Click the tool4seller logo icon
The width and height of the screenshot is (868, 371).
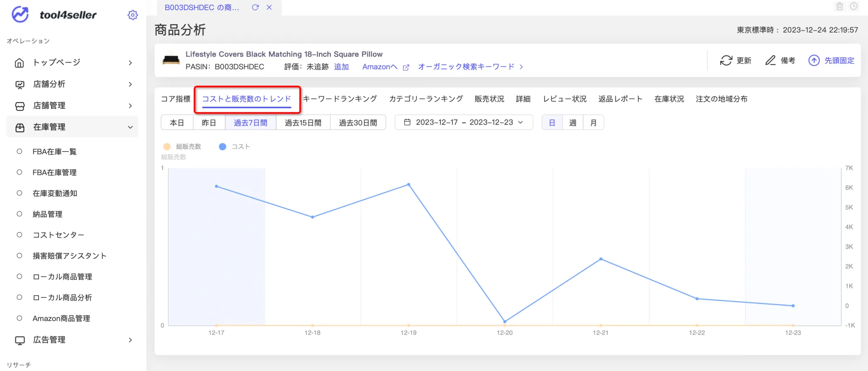tap(20, 14)
